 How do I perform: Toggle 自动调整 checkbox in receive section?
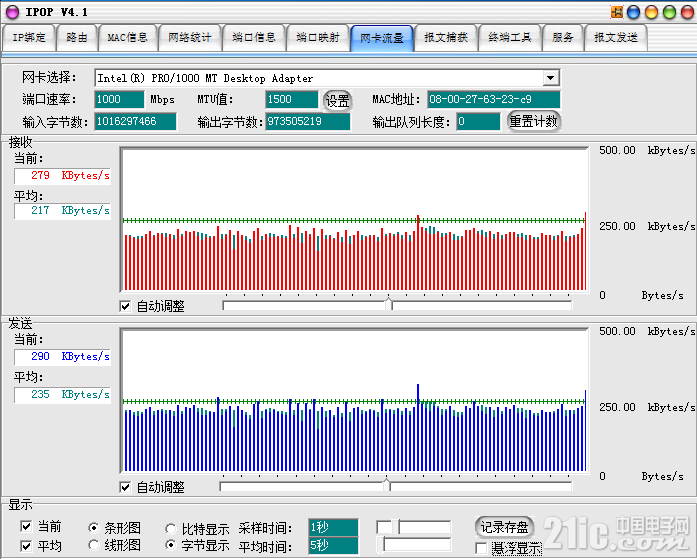125,306
